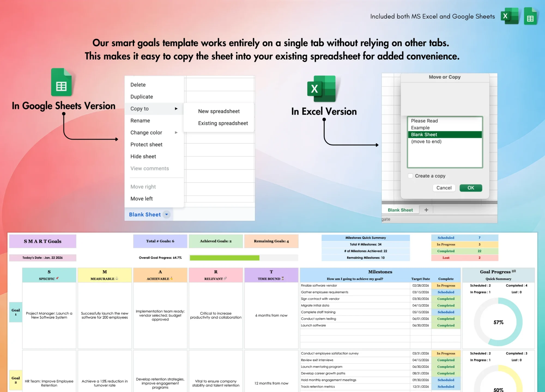545x392 pixels.
Task: Add a new sheet with plus icon
Action: [x=426, y=210]
